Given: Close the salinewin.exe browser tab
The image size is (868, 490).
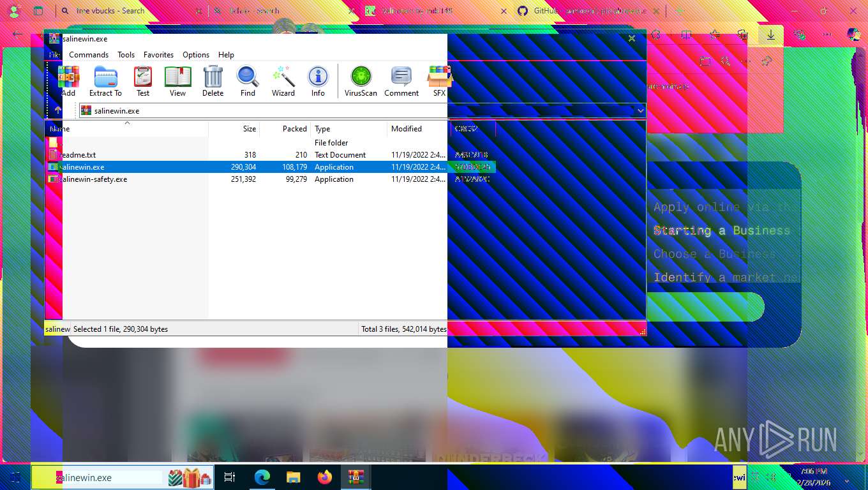Looking at the screenshot, I should [504, 11].
